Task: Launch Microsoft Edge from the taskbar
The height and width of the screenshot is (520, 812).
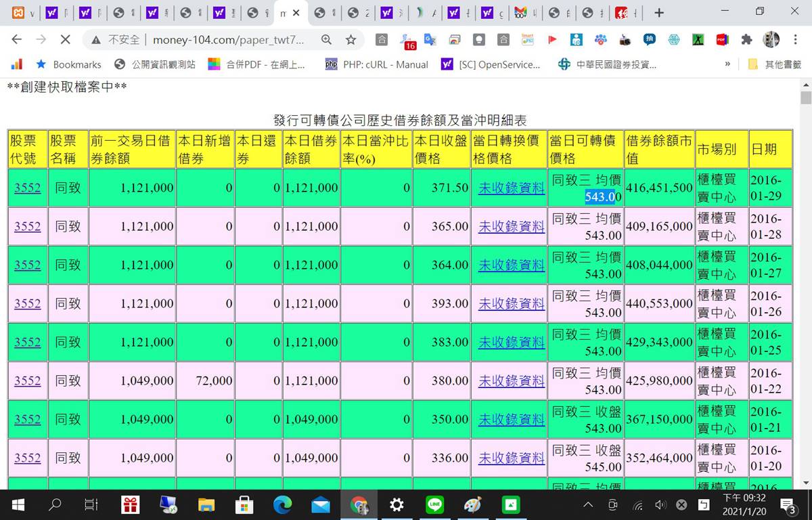Action: (282, 504)
